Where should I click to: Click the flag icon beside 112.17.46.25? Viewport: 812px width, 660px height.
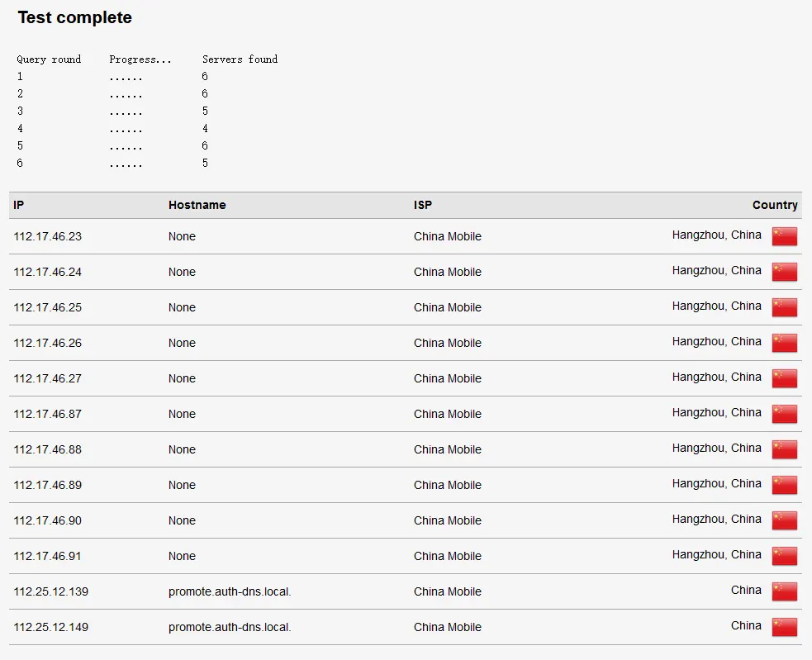(x=784, y=307)
